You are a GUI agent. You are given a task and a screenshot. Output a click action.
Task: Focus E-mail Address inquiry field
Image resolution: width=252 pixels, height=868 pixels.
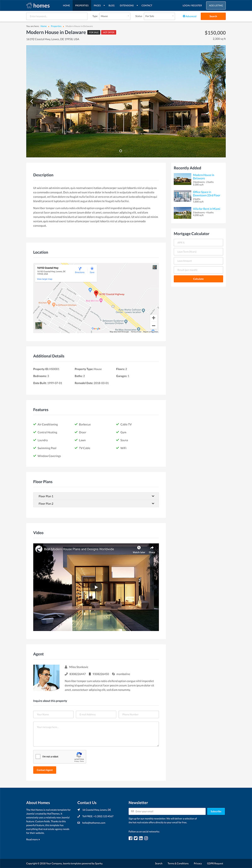pyautogui.click(x=96, y=714)
